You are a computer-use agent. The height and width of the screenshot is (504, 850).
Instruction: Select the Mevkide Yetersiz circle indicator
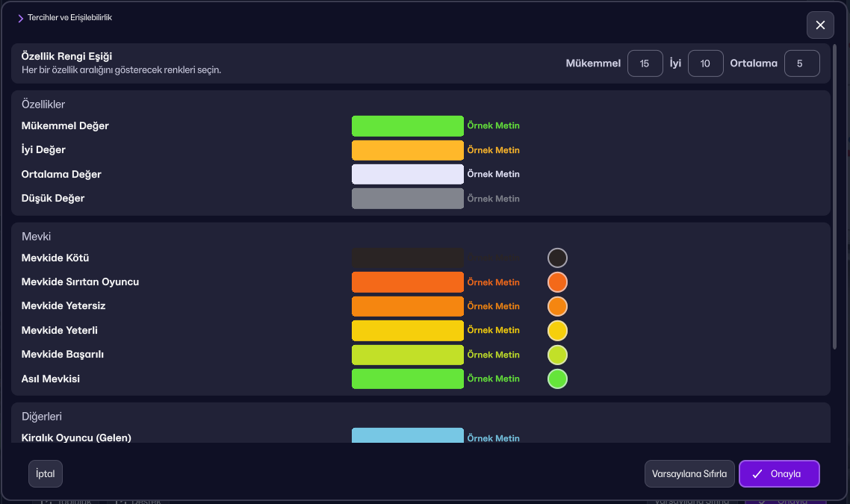coord(557,306)
